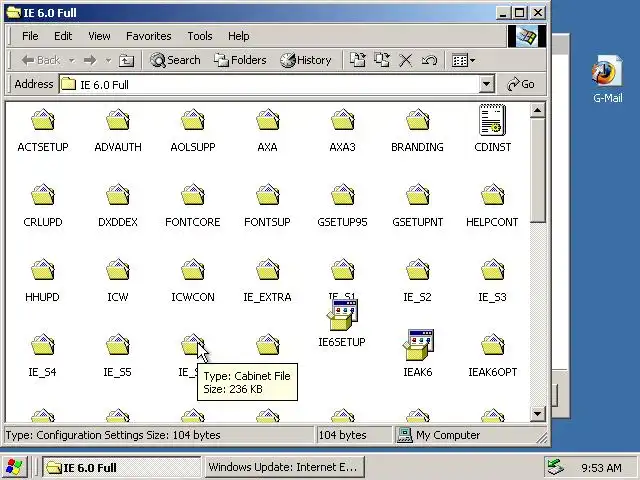
Task: Expand the Back history dropdown arrow
Action: [x=71, y=60]
